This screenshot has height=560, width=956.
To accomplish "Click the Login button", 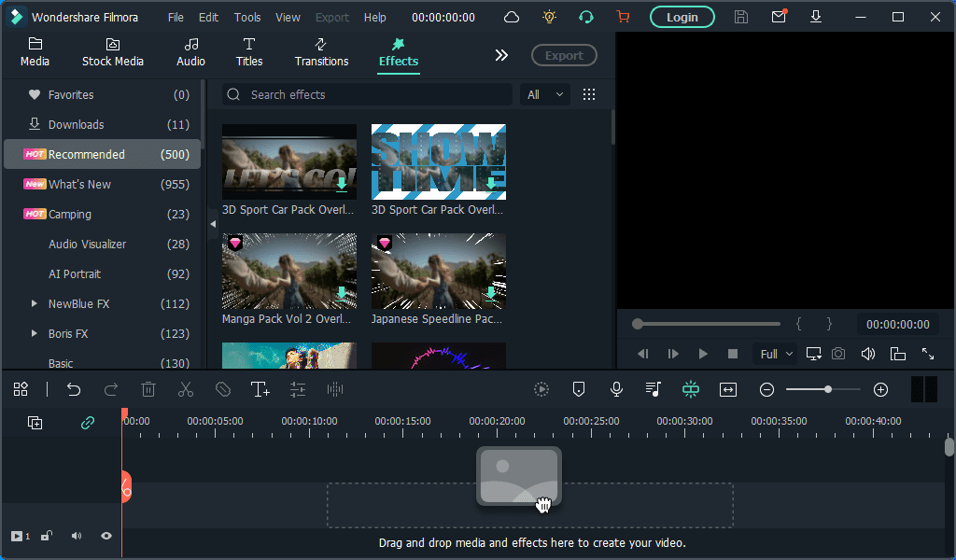I will [682, 17].
